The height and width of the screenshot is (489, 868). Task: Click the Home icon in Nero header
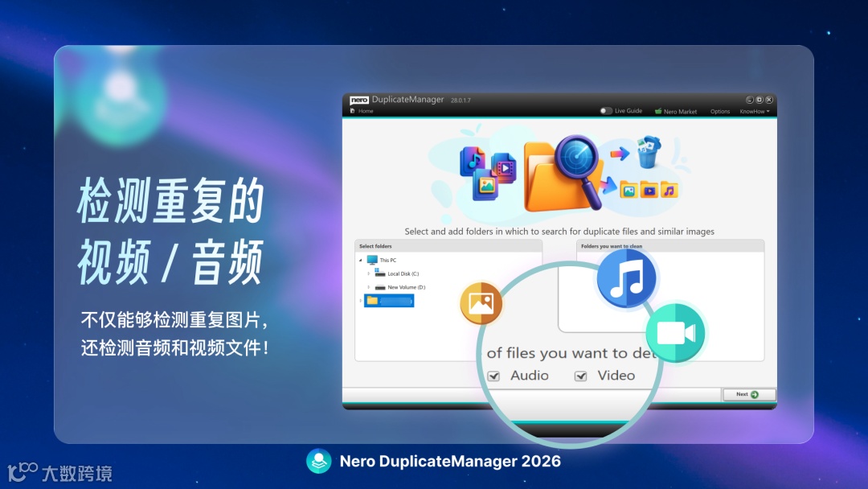pos(353,111)
